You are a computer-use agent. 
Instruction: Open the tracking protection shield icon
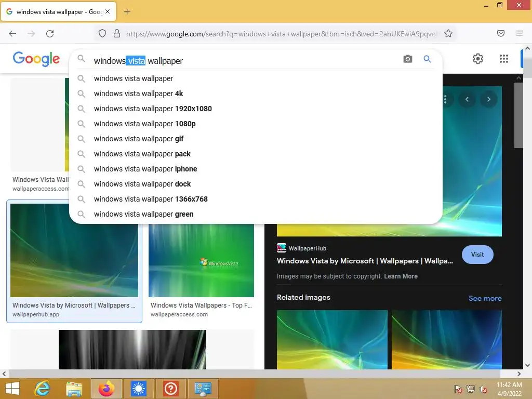(x=102, y=33)
